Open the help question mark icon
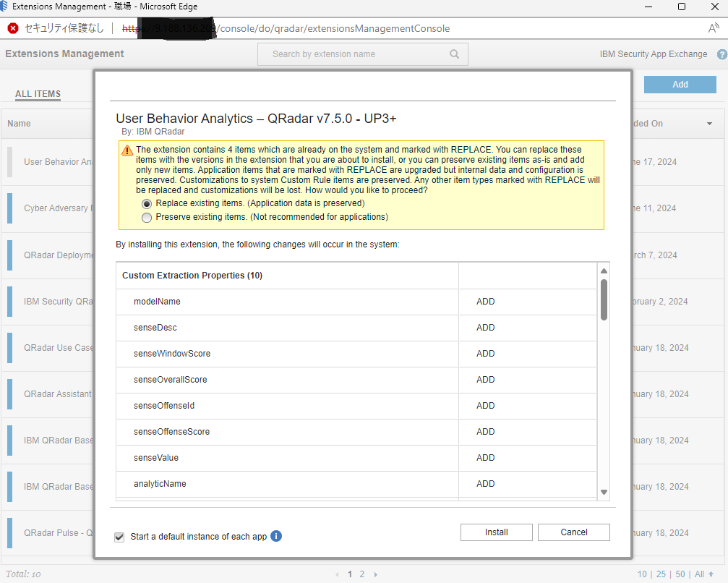 click(722, 54)
